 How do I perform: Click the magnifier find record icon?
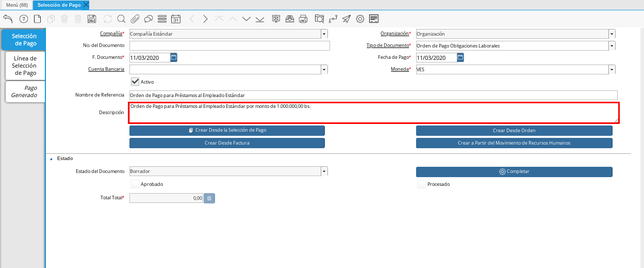coord(121,19)
